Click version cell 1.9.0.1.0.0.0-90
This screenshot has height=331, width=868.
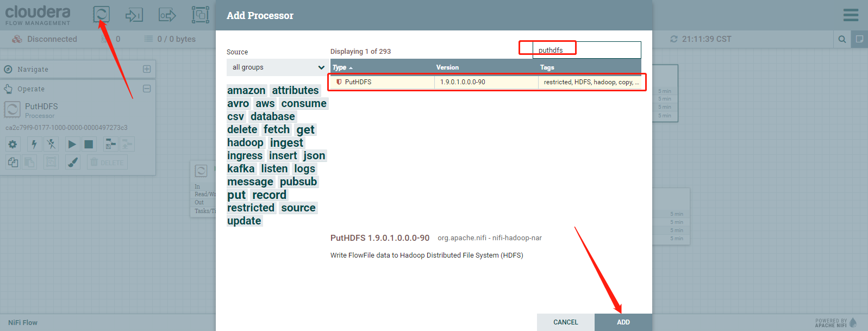tap(463, 82)
